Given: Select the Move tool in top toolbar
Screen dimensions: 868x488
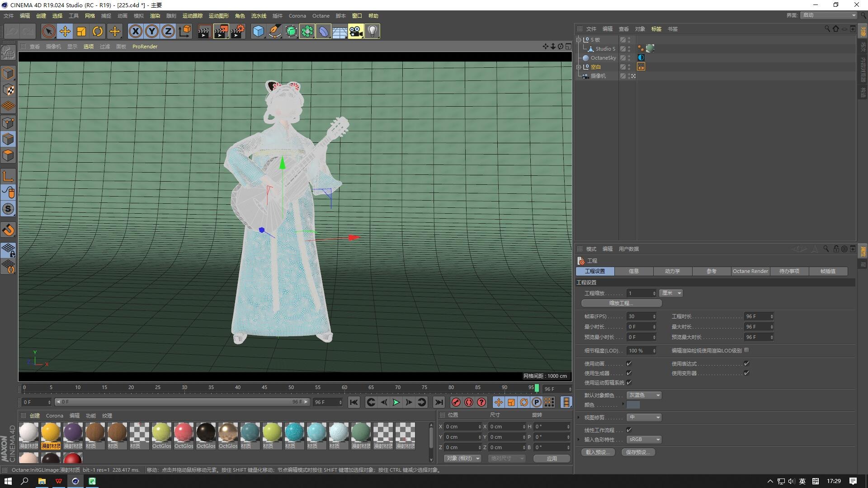Looking at the screenshot, I should pos(65,31).
